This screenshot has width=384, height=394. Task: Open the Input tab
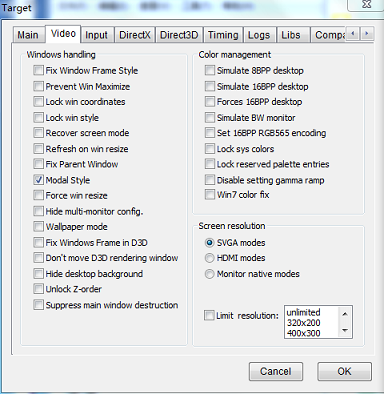[x=96, y=35]
